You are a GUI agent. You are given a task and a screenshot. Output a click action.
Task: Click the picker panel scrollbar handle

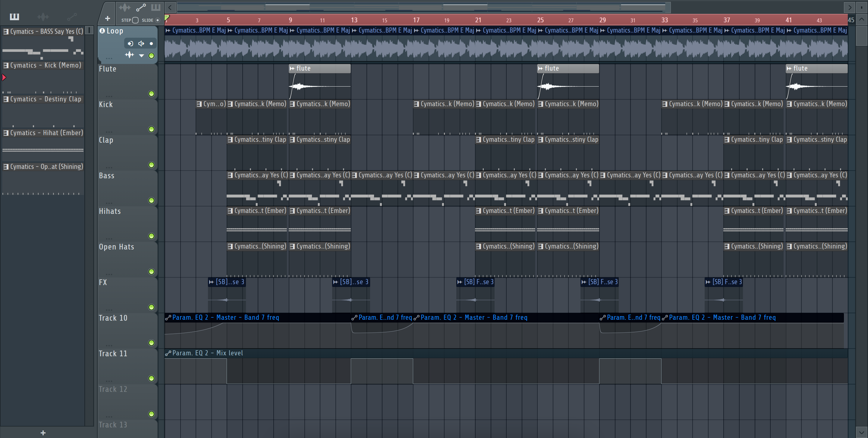[89, 30]
